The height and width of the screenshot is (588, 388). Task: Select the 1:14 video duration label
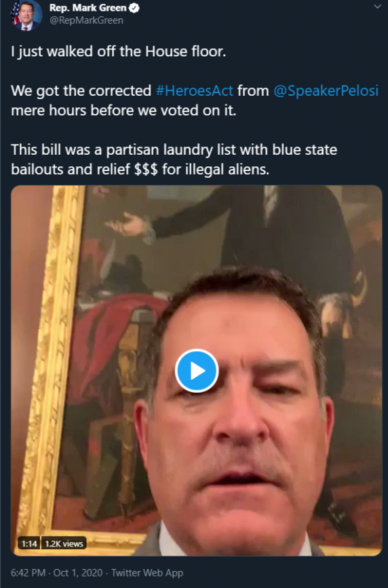coord(28,543)
